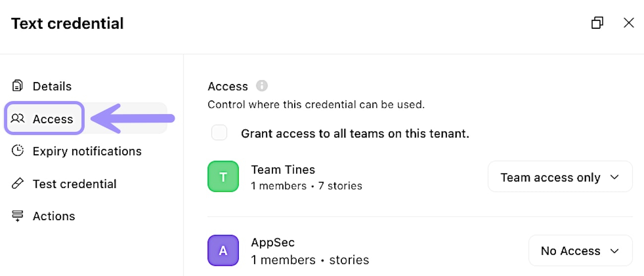The height and width of the screenshot is (276, 644).
Task: Select the Actions sidebar item
Action: pyautogui.click(x=54, y=216)
